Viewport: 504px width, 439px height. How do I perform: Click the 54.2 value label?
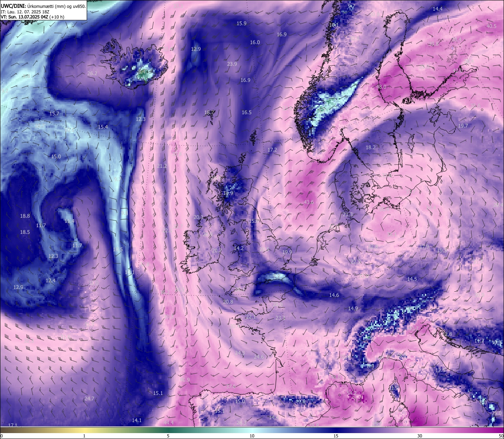coord(352,393)
